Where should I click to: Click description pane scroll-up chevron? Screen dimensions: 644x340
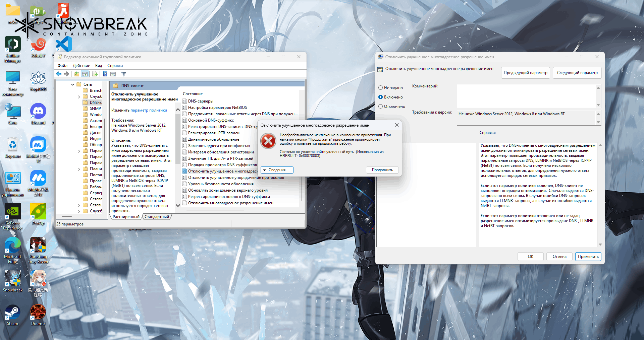click(x=178, y=110)
